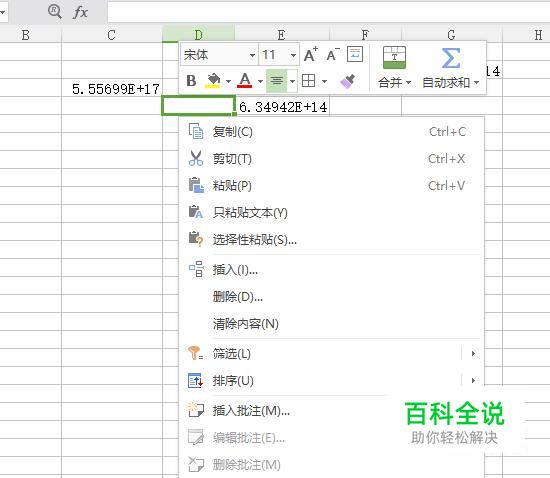Click the insert cells icon beside 插入
The image size is (550, 478).
click(196, 269)
